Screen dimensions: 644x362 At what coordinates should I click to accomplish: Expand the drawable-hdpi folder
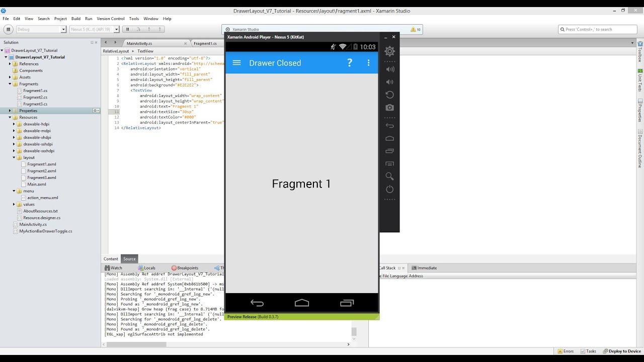[14, 124]
